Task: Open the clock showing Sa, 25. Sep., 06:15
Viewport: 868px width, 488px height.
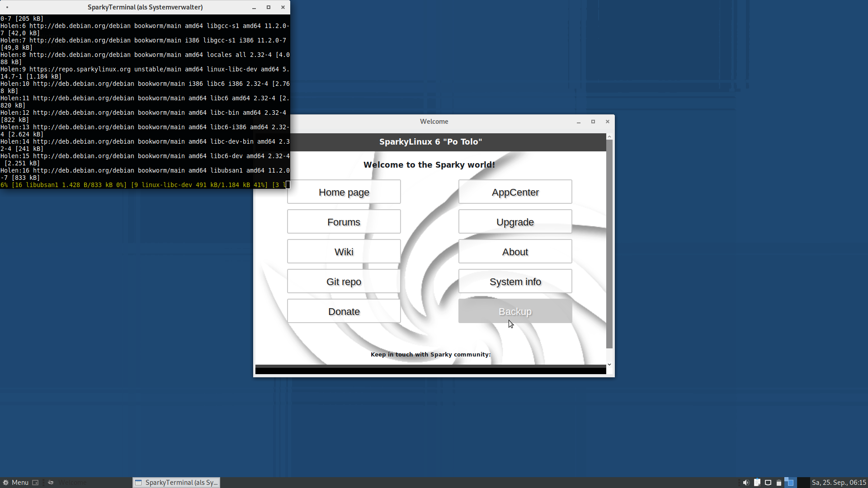Action: [x=839, y=483]
